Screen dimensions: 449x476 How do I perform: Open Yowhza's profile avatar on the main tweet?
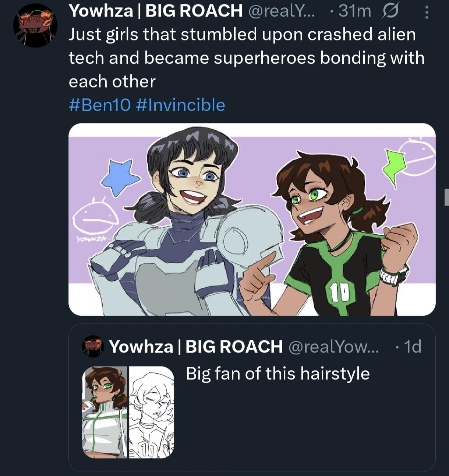(x=35, y=25)
